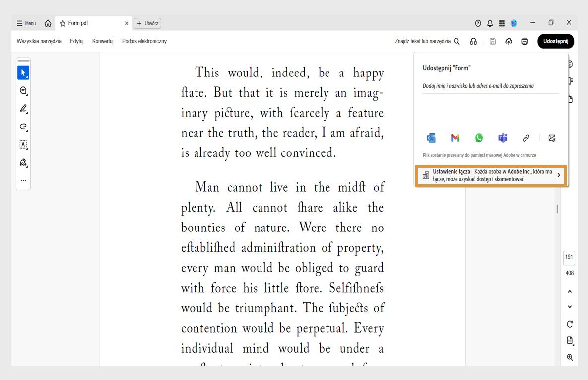This screenshot has width=588, height=380.
Task: Select the Fill & Sign pen tool
Action: click(x=23, y=162)
